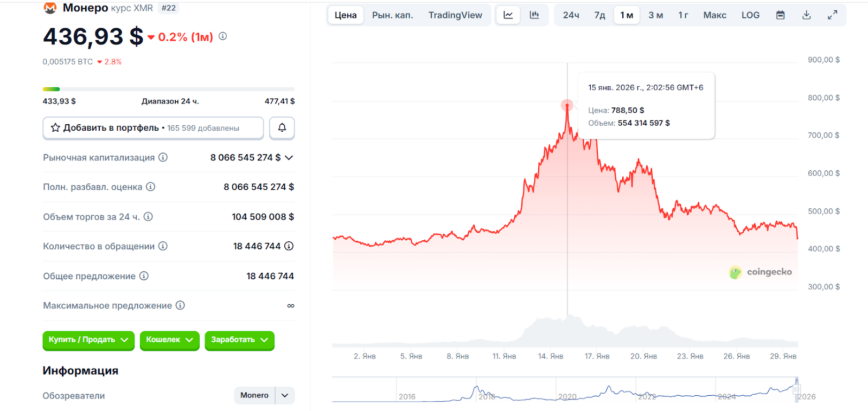Set chart range to 7д
This screenshot has width=868, height=411.
coord(599,15)
